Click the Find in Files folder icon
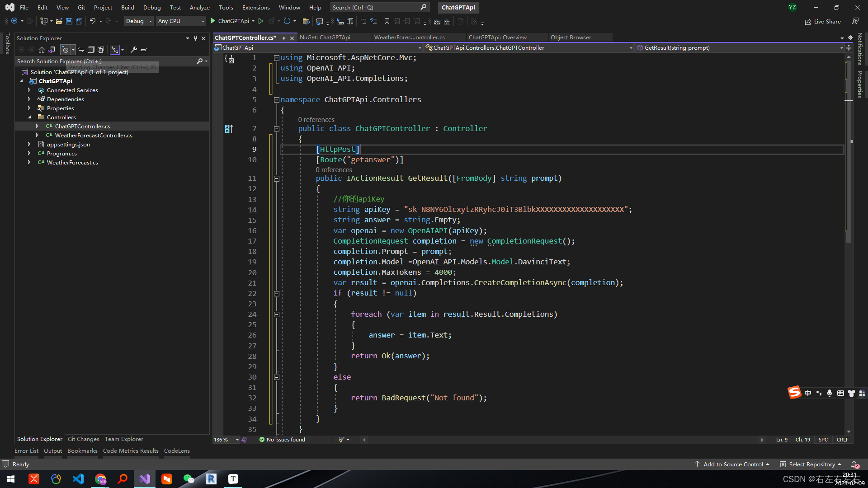The height and width of the screenshot is (488, 868). (306, 21)
